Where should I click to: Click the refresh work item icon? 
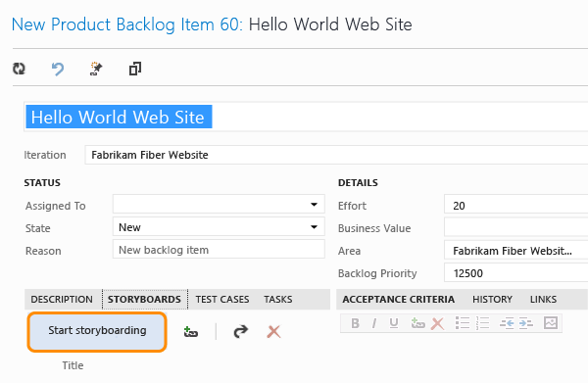point(19,69)
